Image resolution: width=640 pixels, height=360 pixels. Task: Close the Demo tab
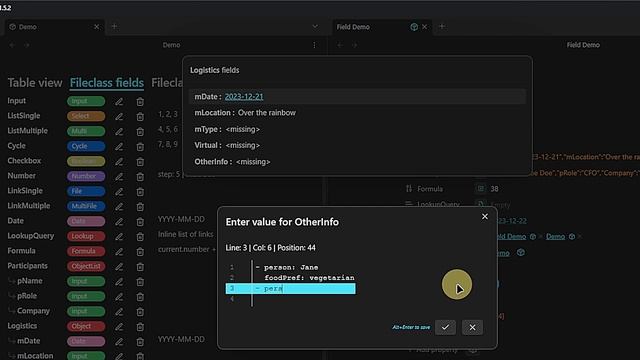[x=96, y=27]
